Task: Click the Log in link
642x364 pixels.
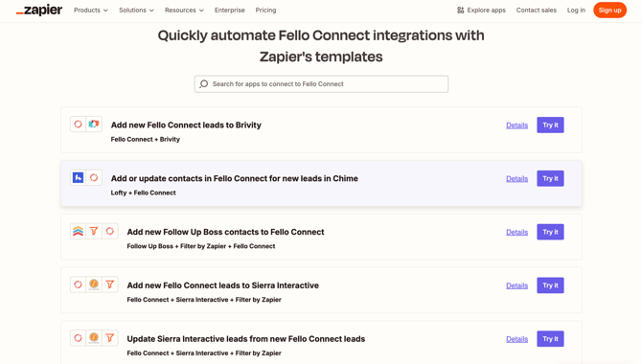Action: tap(576, 11)
